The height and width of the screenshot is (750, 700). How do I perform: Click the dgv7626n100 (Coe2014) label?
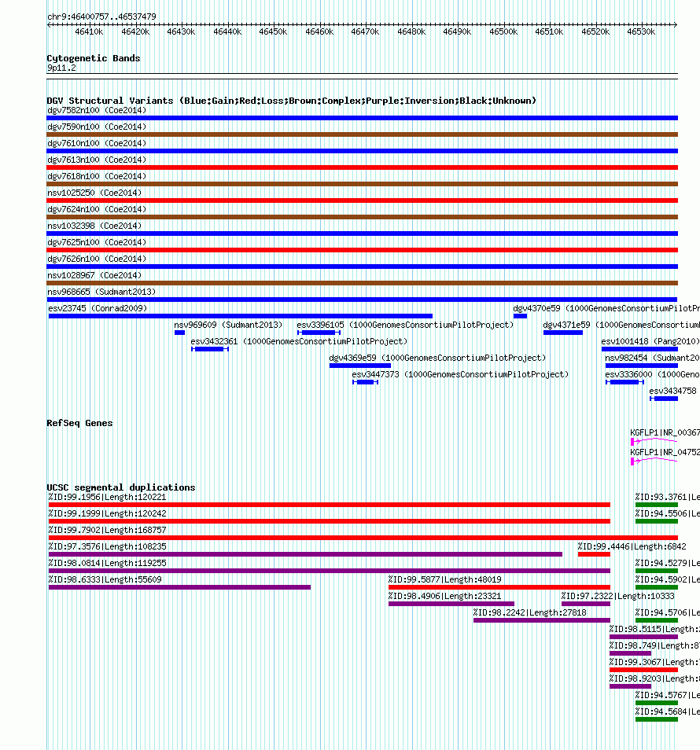tap(97, 259)
